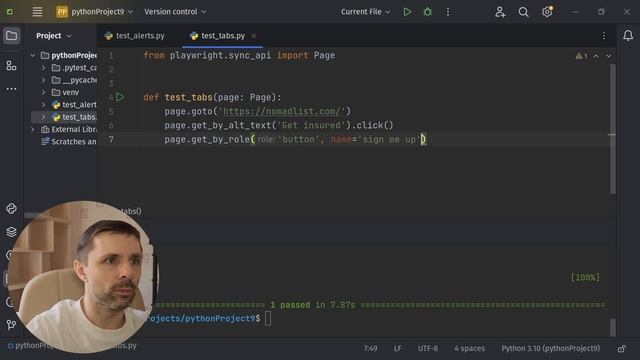Viewport: 640px width, 360px height.
Task: Open the 4 spaces indent settings
Action: coord(469,349)
